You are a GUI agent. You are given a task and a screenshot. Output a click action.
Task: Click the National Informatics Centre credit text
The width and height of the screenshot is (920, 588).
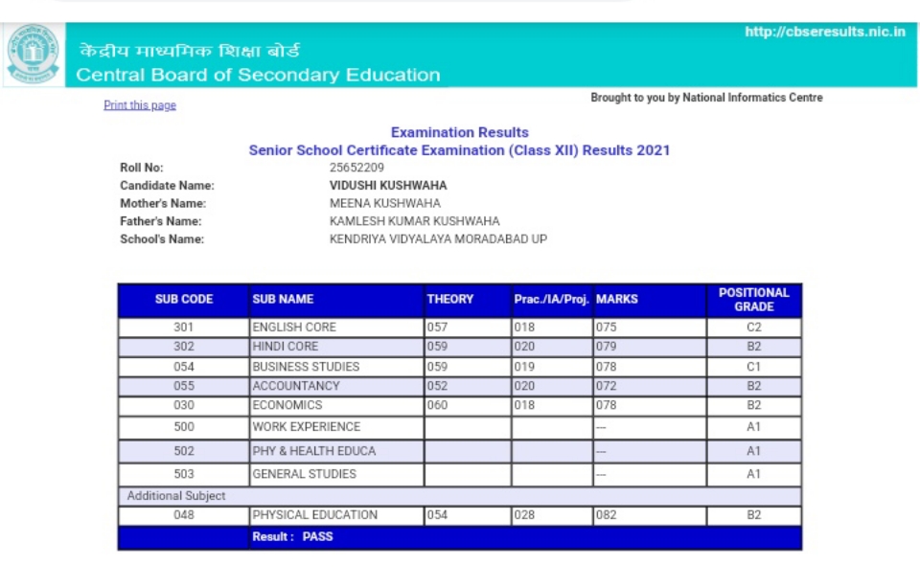(x=706, y=98)
